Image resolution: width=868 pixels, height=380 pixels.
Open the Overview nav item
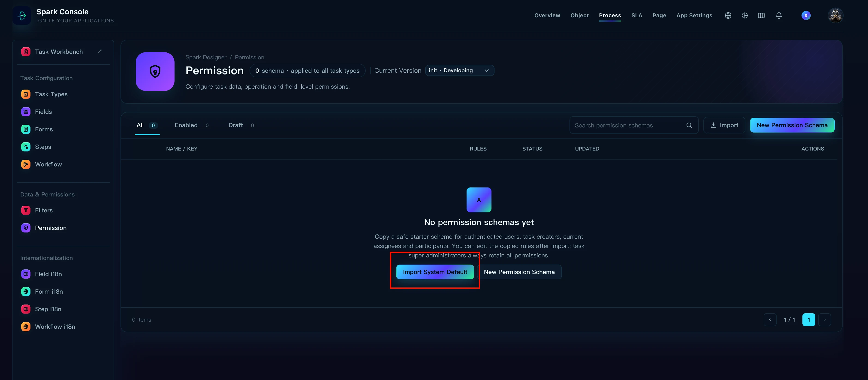coord(547,15)
